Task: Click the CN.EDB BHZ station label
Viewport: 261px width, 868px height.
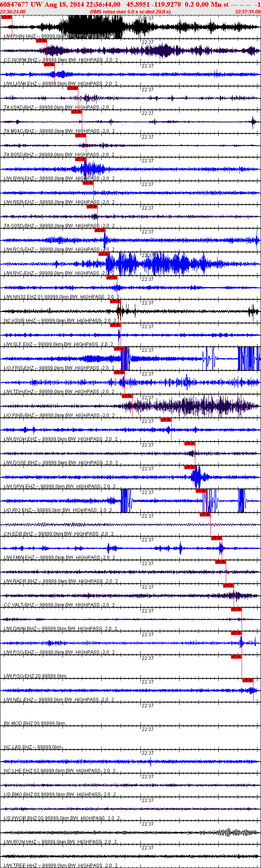Action: (59, 534)
